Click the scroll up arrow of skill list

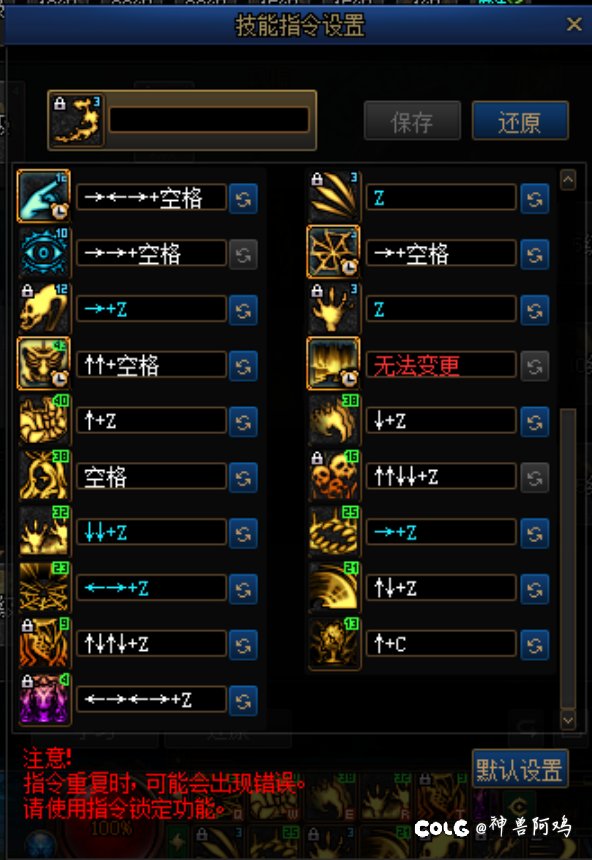568,180
